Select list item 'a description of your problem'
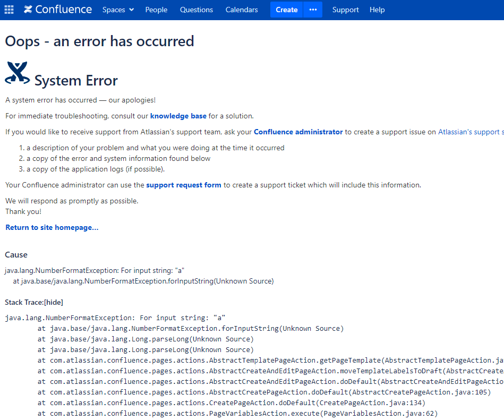 click(156, 148)
